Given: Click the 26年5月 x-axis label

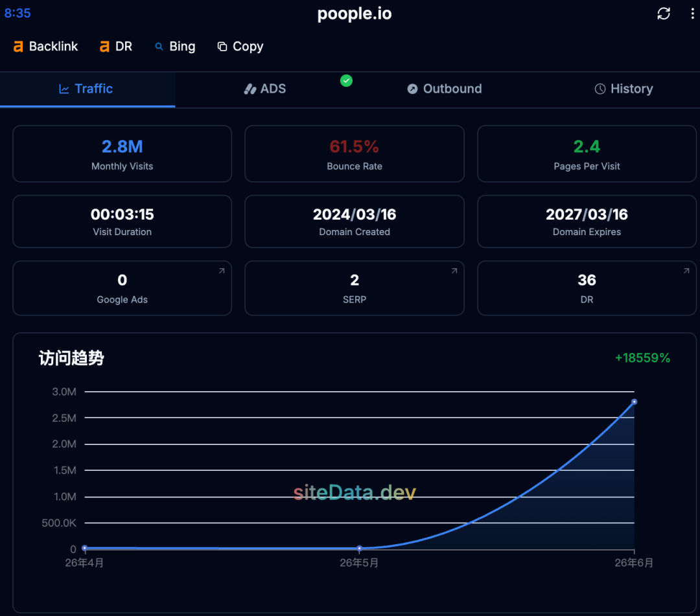Looking at the screenshot, I should click(x=359, y=563).
